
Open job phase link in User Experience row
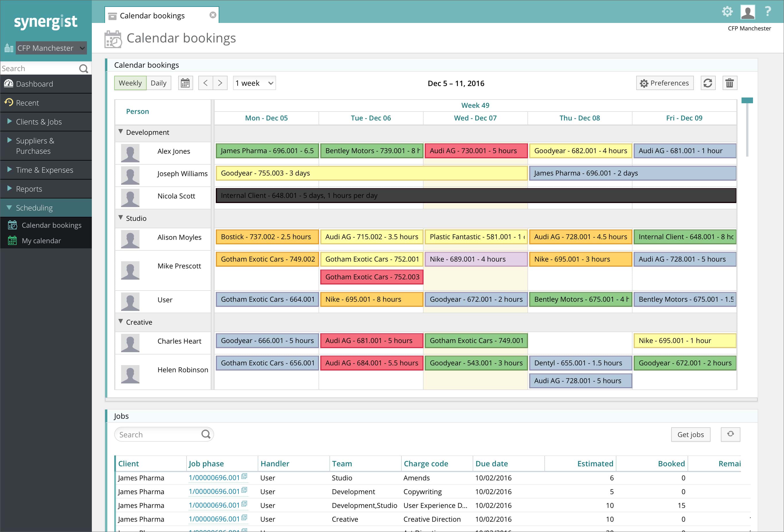click(214, 505)
